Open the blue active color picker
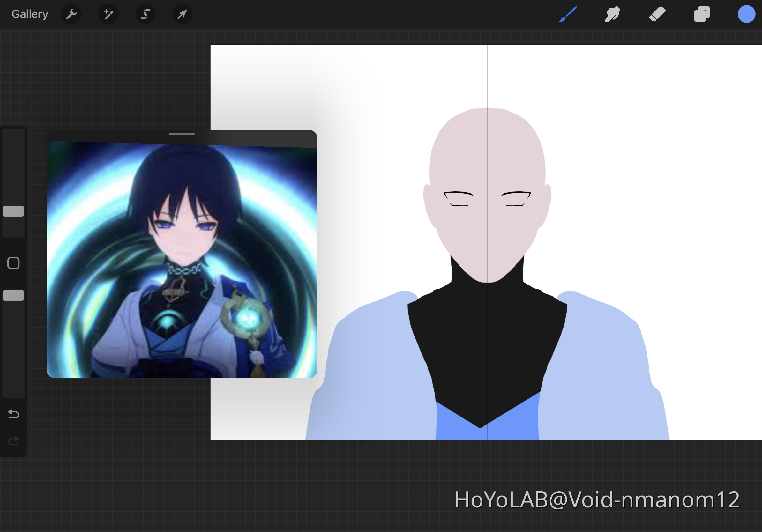The height and width of the screenshot is (532, 762). coord(746,14)
